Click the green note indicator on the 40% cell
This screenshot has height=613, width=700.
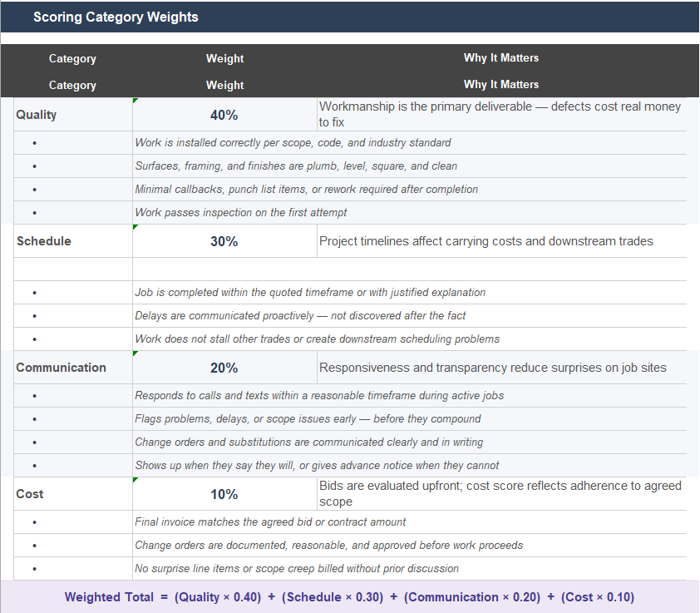[136, 101]
